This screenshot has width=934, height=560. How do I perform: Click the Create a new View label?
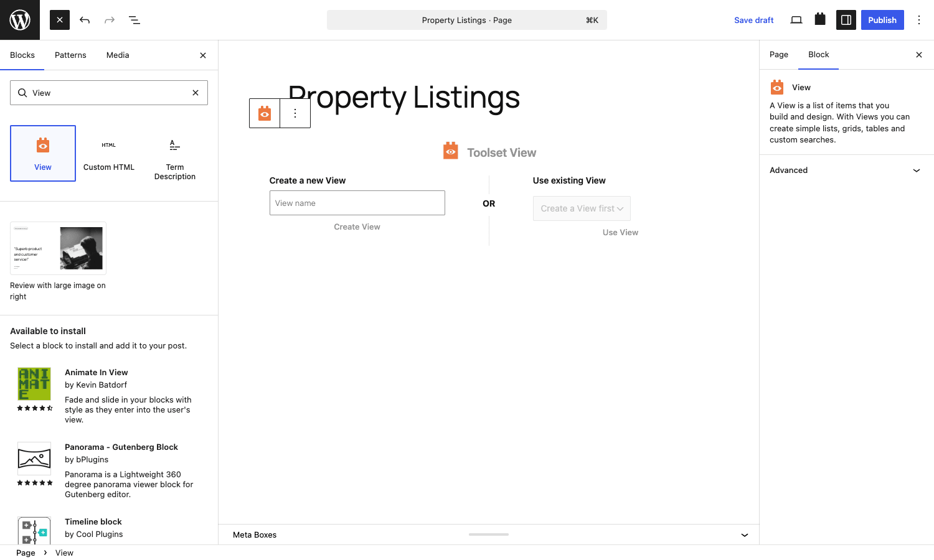click(308, 180)
